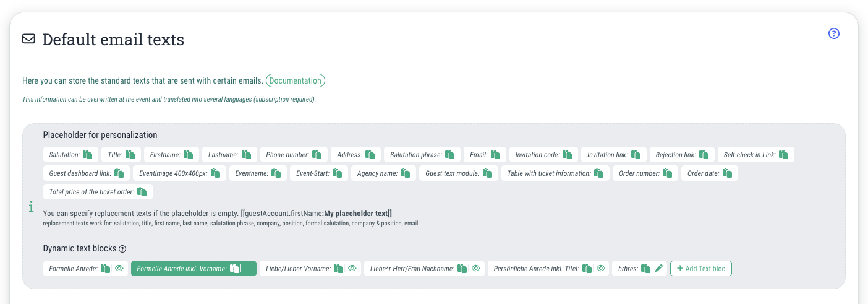Copy the Order number placeholder
Viewport: 868px width, 304px height.
(667, 173)
